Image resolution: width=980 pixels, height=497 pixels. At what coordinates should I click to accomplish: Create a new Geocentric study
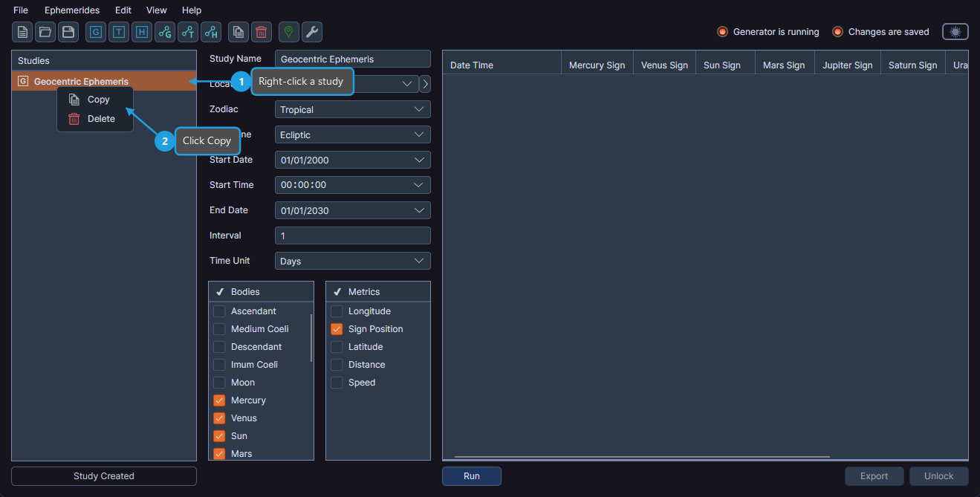tap(95, 32)
